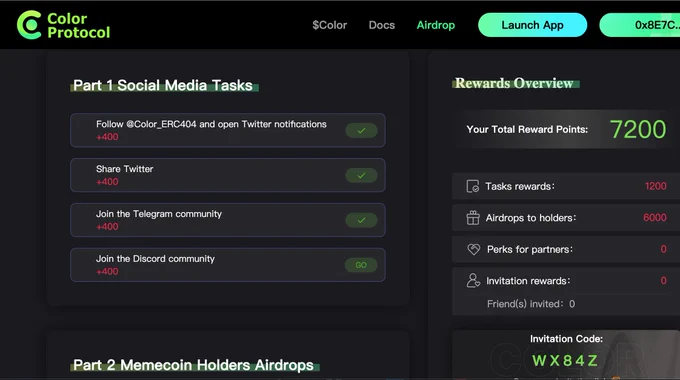680x380 pixels.
Task: Open the 0x8E7C wallet address button
Action: click(x=640, y=25)
